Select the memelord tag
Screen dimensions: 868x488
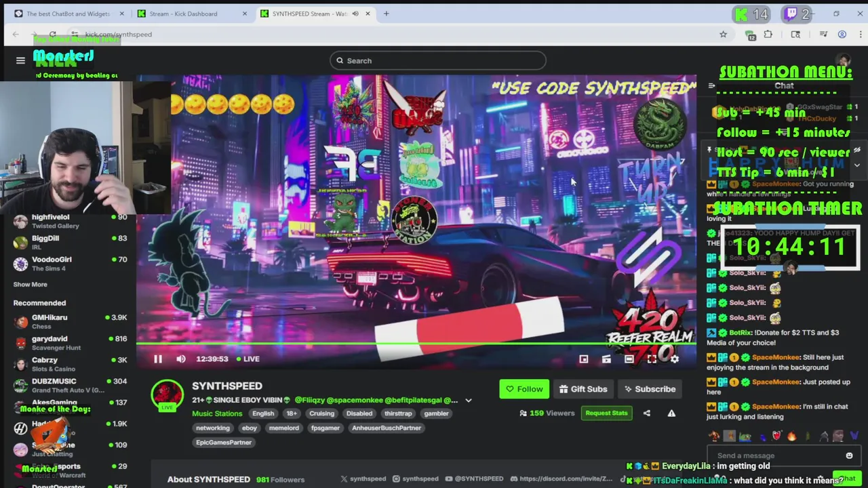pyautogui.click(x=284, y=428)
